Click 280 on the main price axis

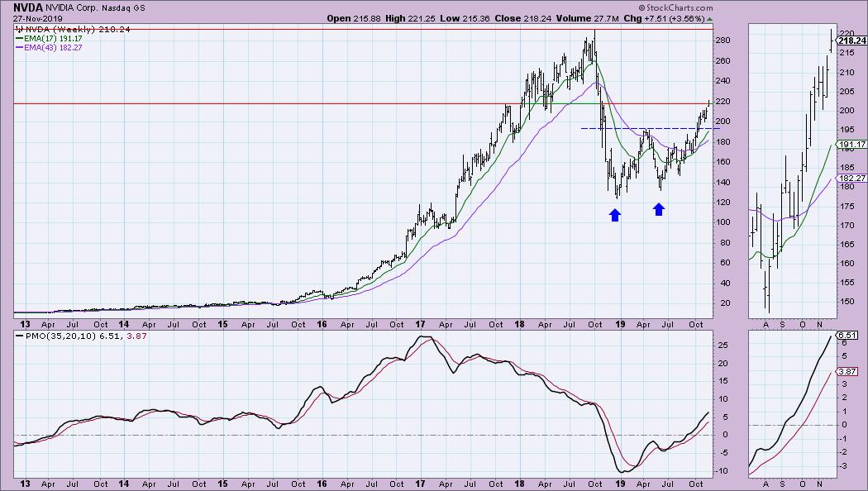[x=723, y=41]
